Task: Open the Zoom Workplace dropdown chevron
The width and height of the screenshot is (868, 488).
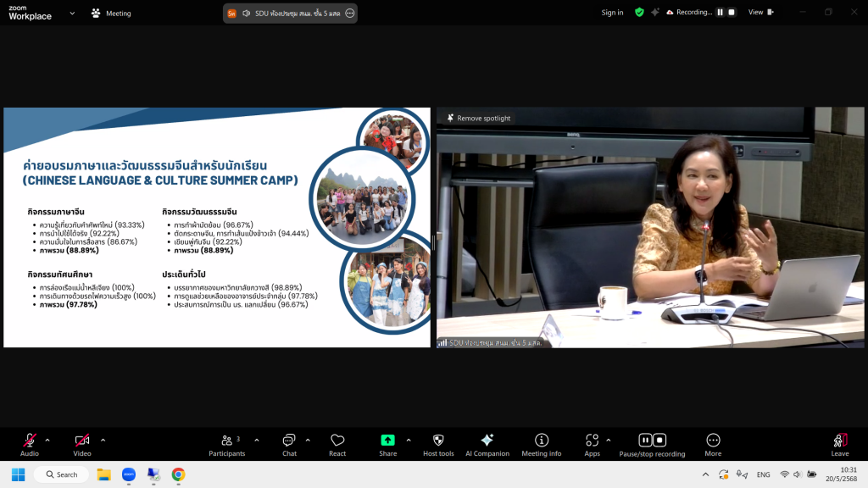Action: (x=71, y=14)
